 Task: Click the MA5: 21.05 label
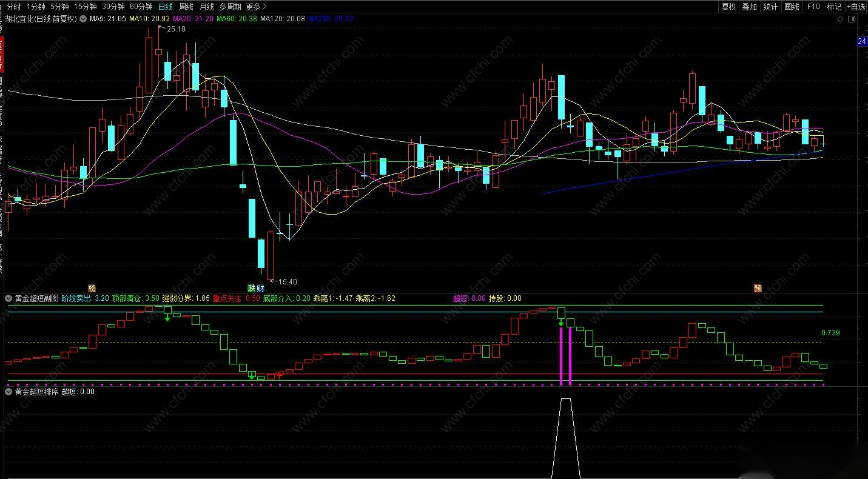(107, 19)
